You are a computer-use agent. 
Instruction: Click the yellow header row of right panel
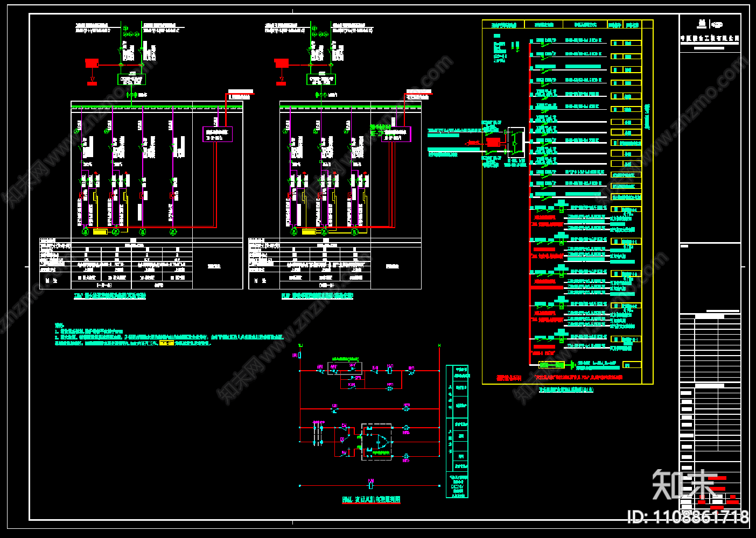(x=568, y=25)
